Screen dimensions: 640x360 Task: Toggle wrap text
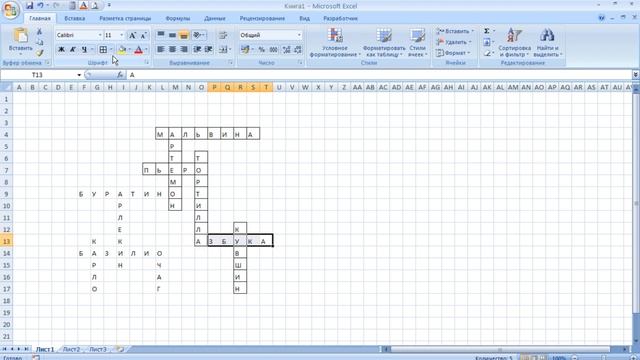223,35
